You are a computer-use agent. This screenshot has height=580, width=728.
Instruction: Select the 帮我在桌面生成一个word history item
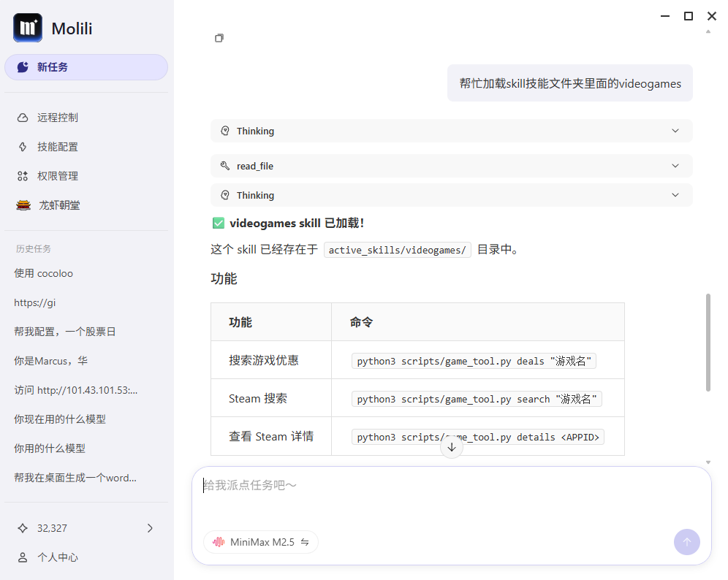point(75,478)
